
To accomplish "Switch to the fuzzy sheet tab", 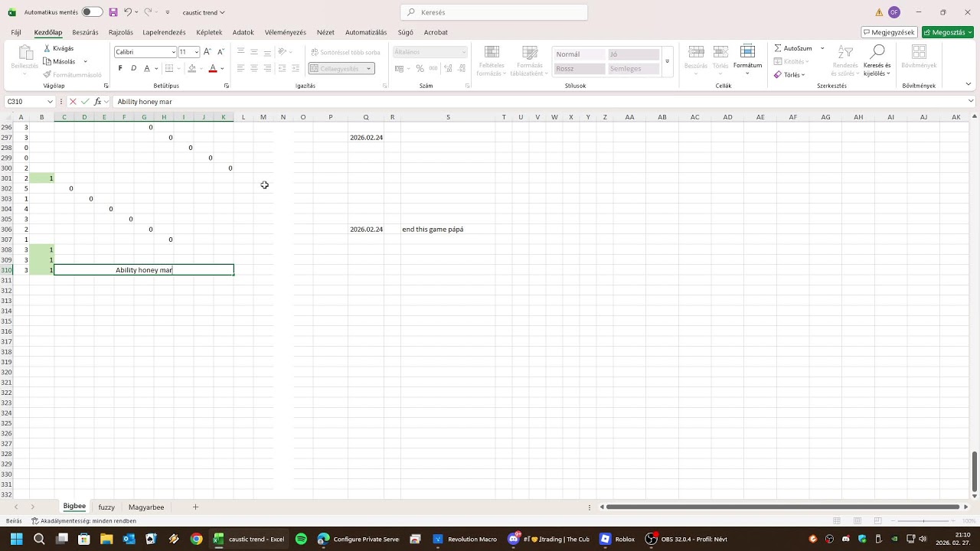I will [x=106, y=507].
